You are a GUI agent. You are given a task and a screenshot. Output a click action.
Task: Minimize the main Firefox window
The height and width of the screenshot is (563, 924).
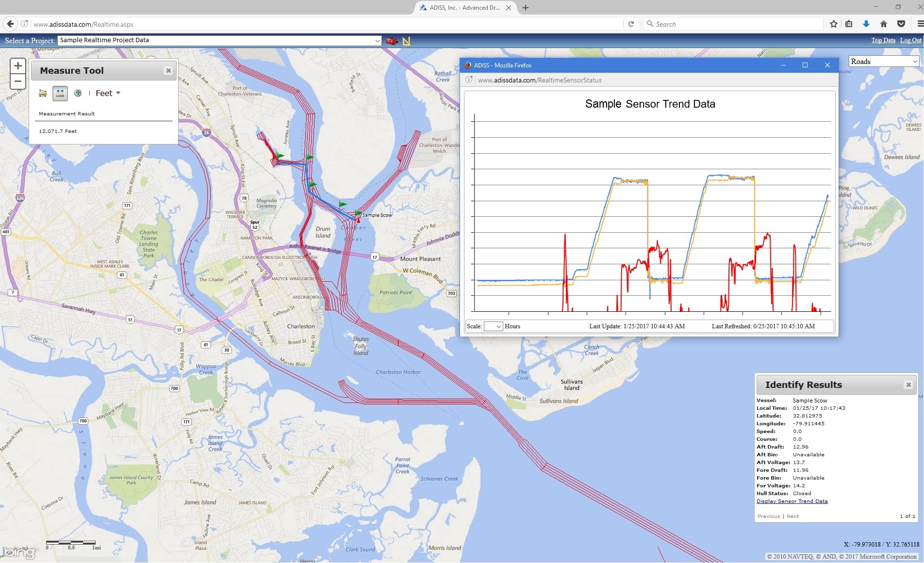876,7
